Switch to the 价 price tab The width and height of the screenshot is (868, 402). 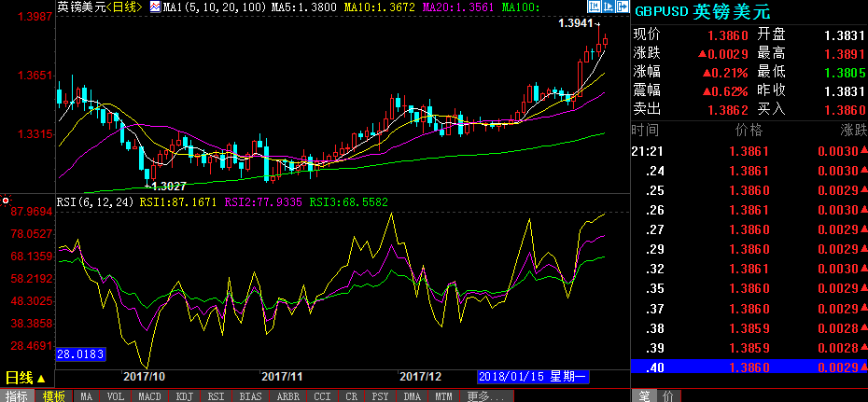pos(666,396)
